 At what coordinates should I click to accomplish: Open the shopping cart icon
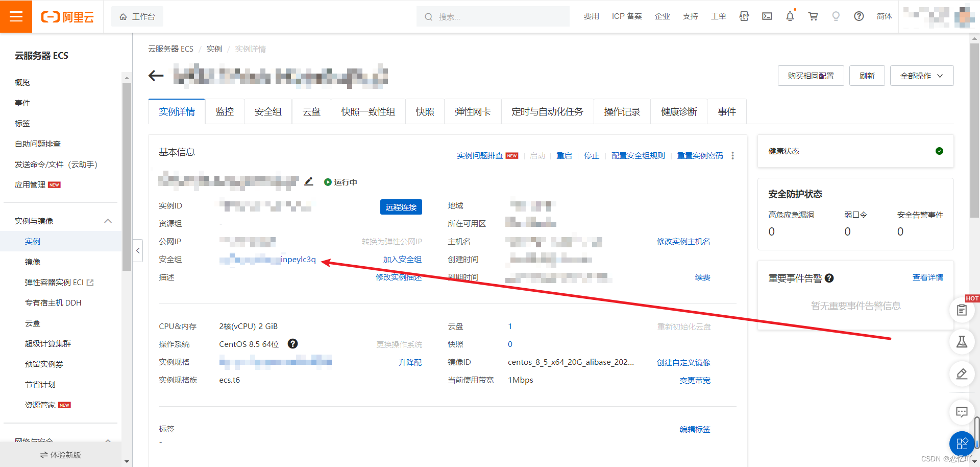pyautogui.click(x=813, y=16)
